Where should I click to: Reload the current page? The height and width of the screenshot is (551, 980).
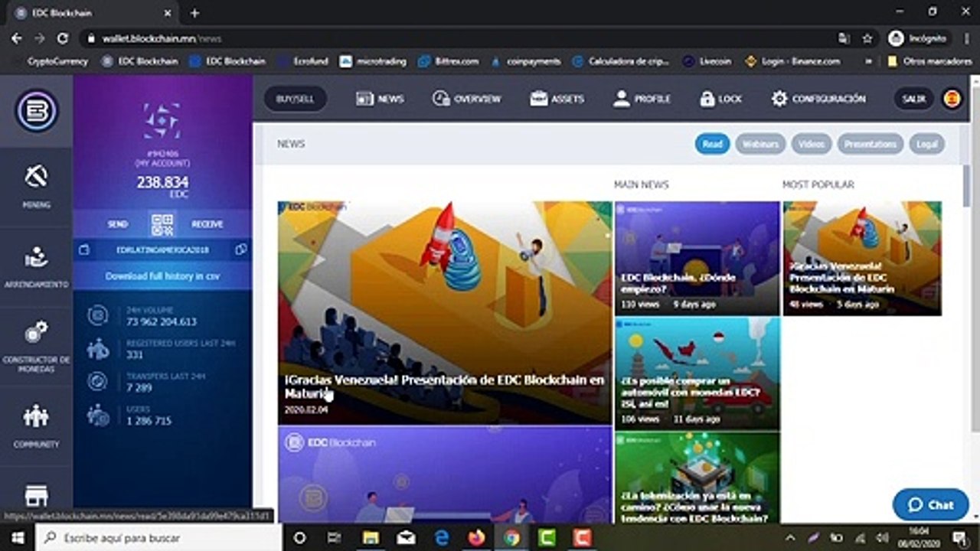[63, 38]
